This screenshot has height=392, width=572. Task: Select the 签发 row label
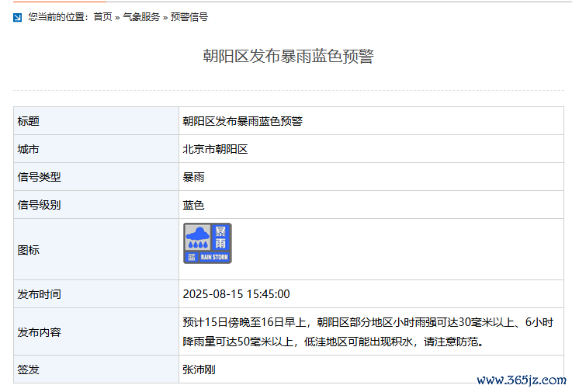[28, 369]
